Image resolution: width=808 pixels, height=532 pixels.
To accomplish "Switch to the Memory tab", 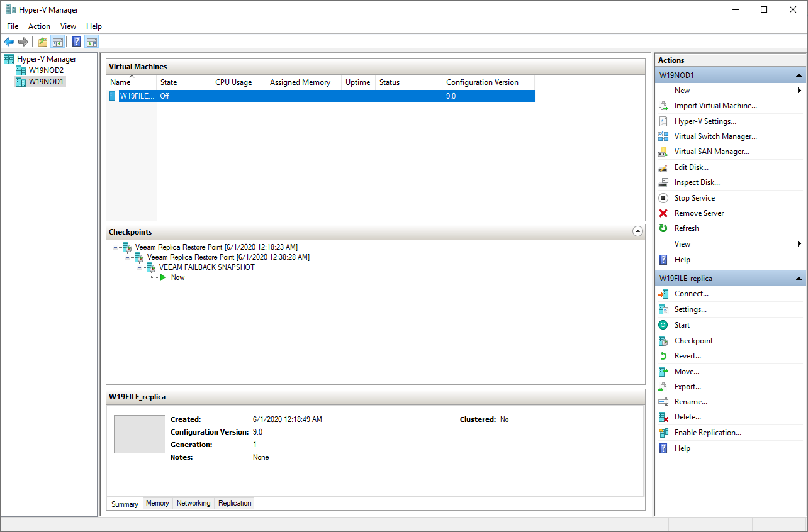I will click(157, 503).
